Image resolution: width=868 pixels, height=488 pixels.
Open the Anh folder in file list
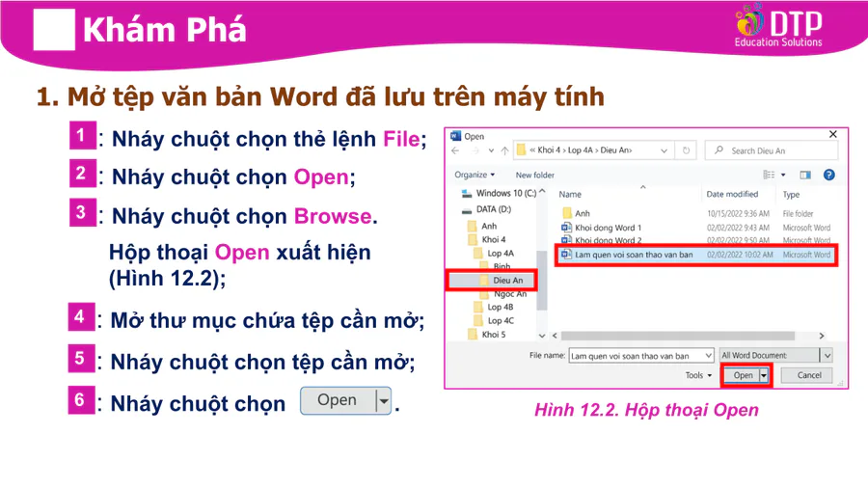pyautogui.click(x=583, y=213)
